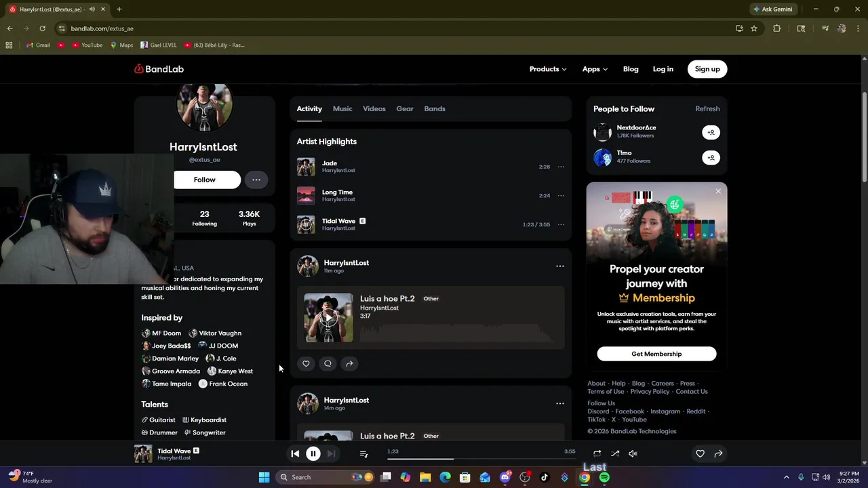
Task: Follow NextdoorAce with add-user icon
Action: click(x=711, y=132)
